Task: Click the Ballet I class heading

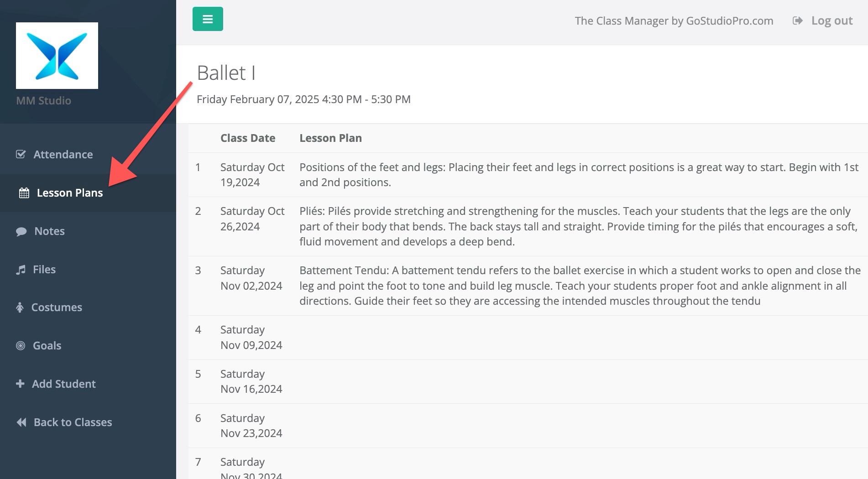Action: pyautogui.click(x=226, y=73)
